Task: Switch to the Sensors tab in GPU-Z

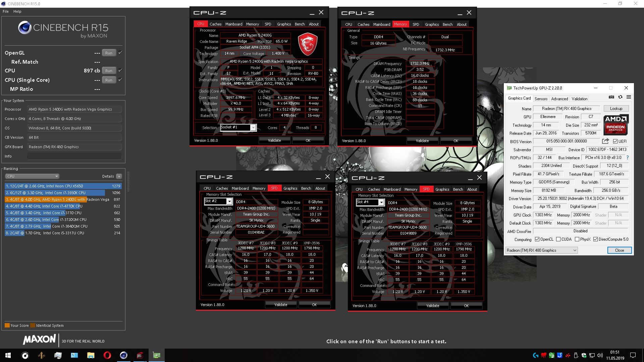Action: point(541,99)
